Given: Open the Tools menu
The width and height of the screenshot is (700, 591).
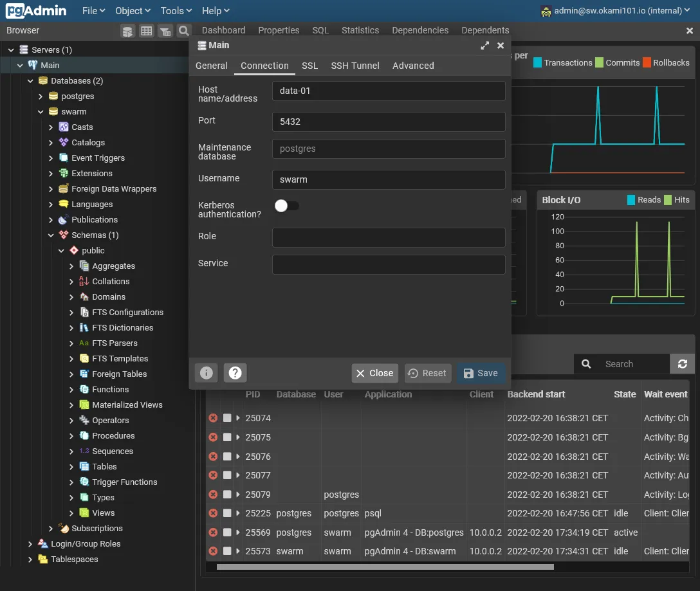Looking at the screenshot, I should pos(176,11).
